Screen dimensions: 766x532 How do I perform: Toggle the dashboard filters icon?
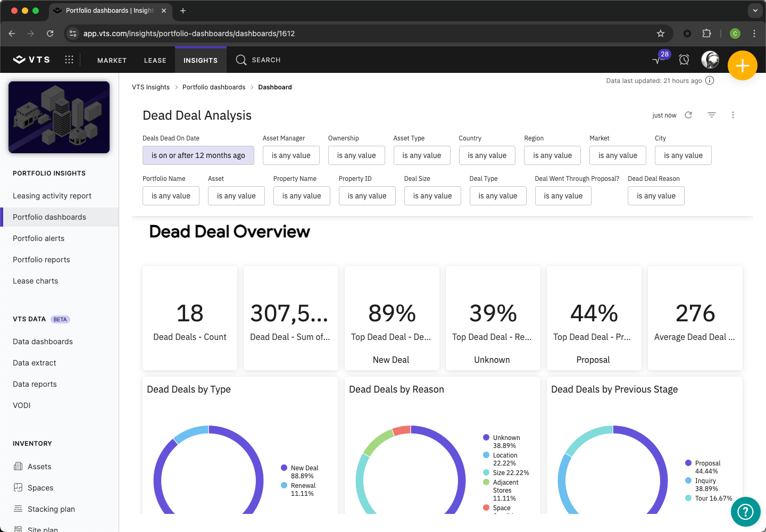pos(711,115)
